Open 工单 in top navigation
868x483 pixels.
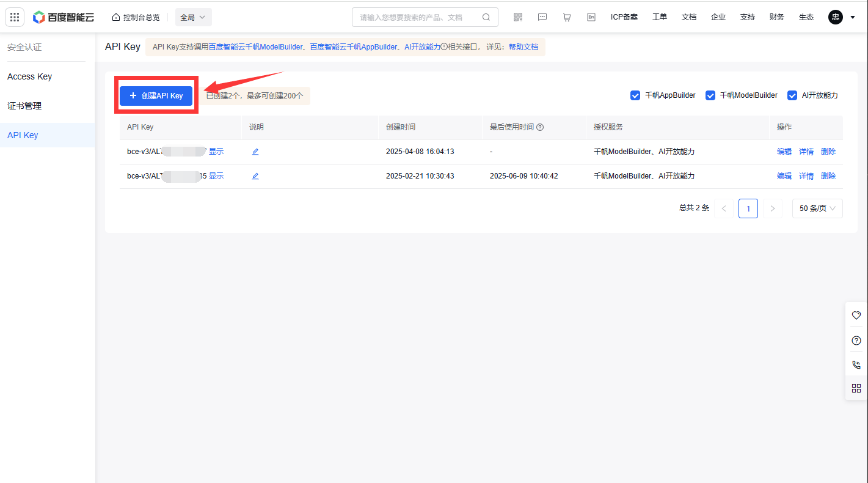[660, 17]
